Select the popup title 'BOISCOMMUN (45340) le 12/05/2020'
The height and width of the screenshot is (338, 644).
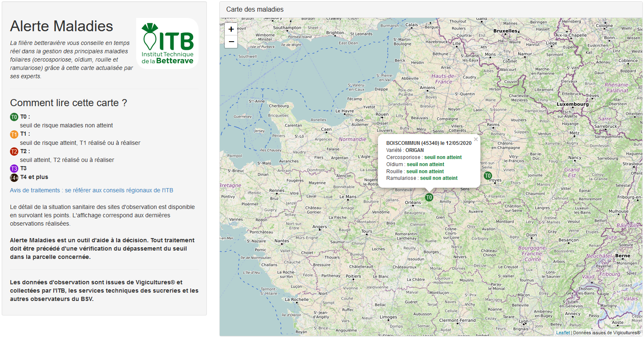[x=429, y=143]
